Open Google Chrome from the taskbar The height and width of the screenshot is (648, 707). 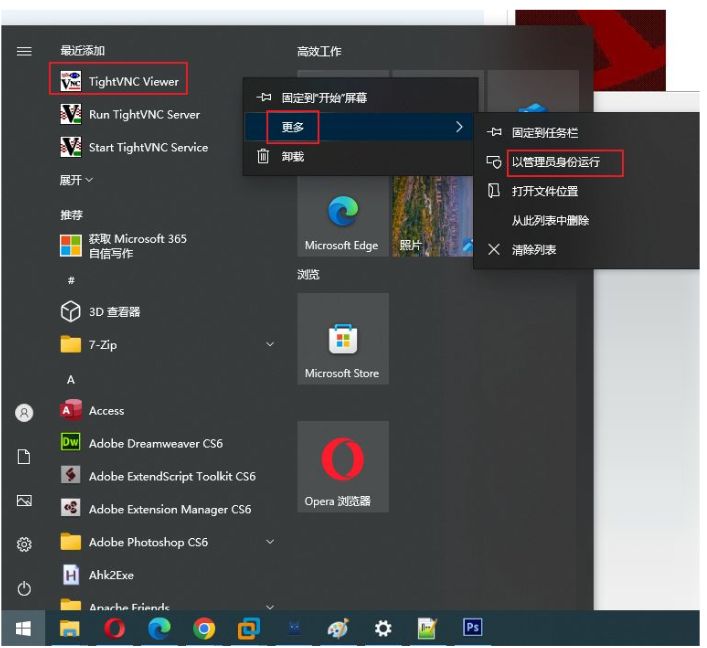coord(204,628)
